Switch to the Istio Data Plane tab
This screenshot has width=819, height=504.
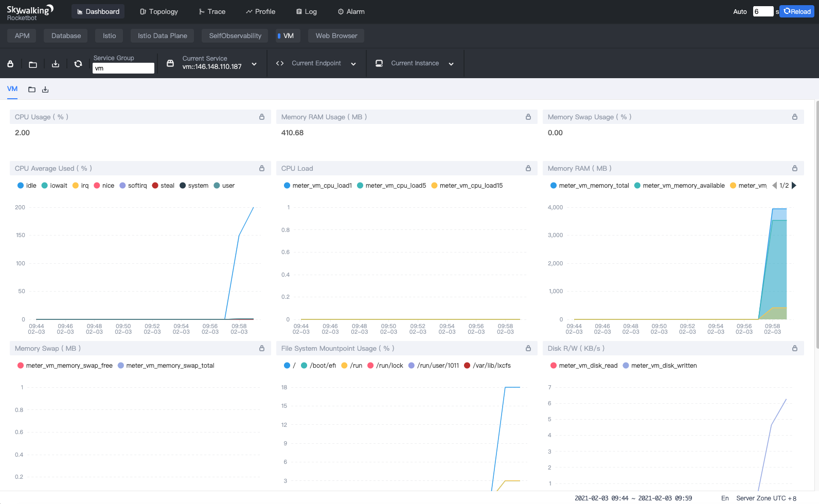[x=162, y=36]
